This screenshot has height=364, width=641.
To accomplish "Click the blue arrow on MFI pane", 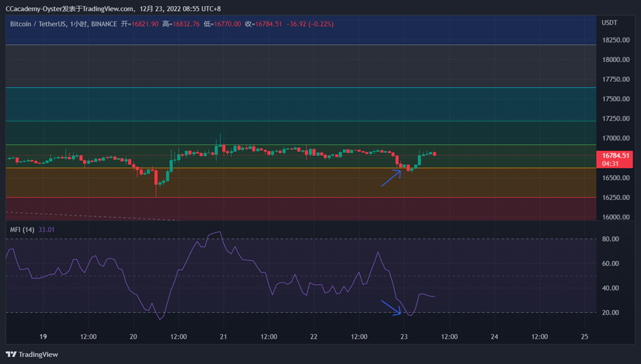I will [x=391, y=307].
